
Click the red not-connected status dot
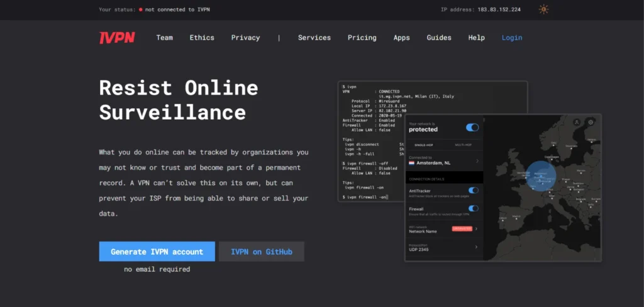(140, 9)
